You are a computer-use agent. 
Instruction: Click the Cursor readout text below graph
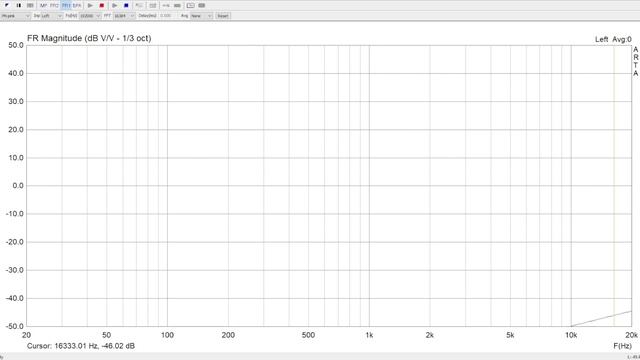pos(81,346)
